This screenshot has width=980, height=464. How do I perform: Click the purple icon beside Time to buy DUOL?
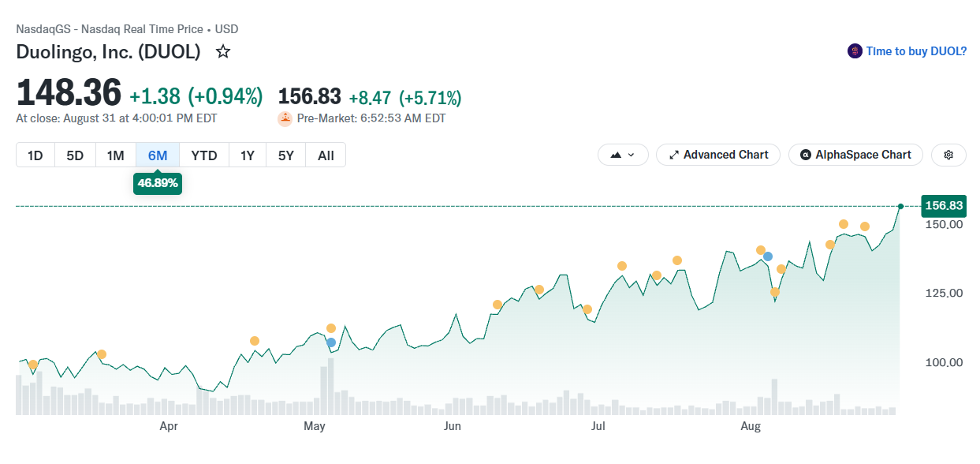point(855,51)
